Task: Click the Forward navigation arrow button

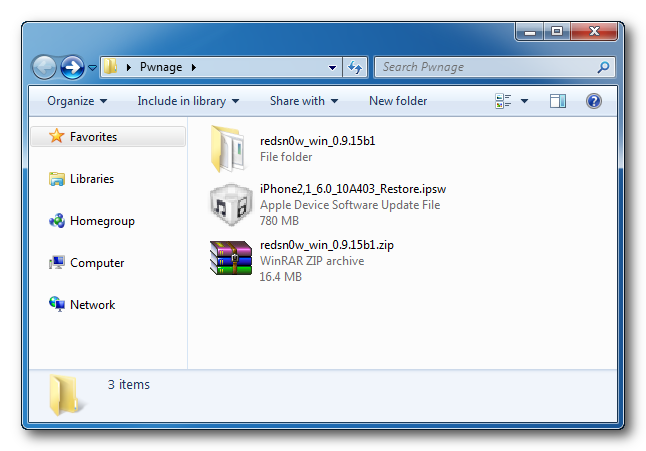Action: point(73,67)
